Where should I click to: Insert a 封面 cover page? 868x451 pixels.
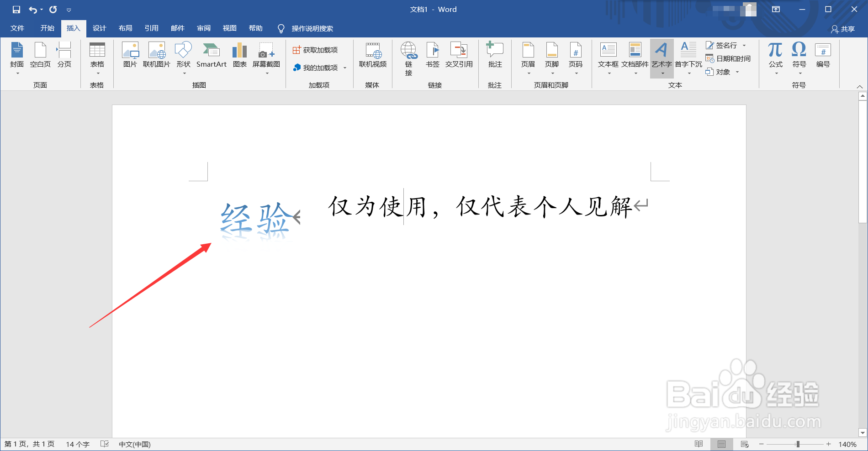pos(17,58)
